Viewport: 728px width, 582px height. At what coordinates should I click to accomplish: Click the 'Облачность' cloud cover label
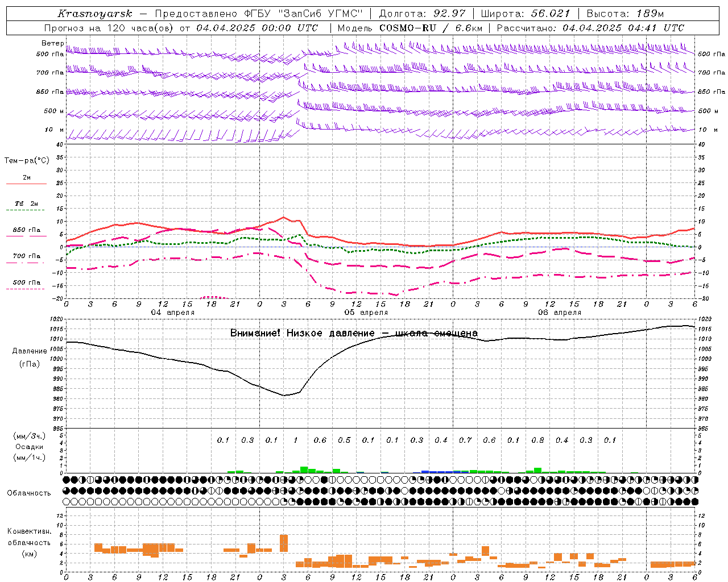(x=29, y=493)
